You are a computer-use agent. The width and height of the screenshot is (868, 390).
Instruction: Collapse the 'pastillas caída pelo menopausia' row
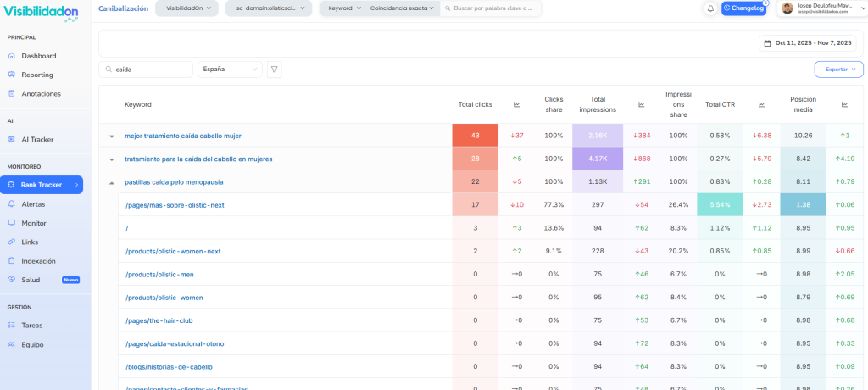(x=111, y=182)
